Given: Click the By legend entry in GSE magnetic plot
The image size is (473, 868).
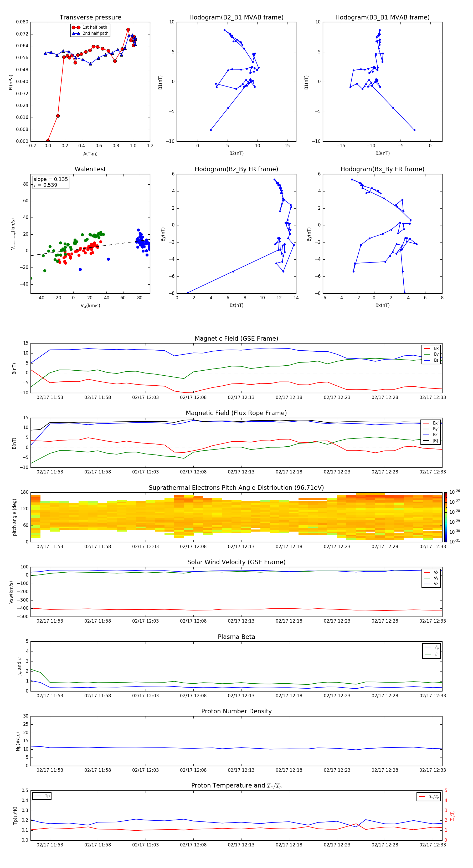Looking at the screenshot, I should [x=431, y=354].
